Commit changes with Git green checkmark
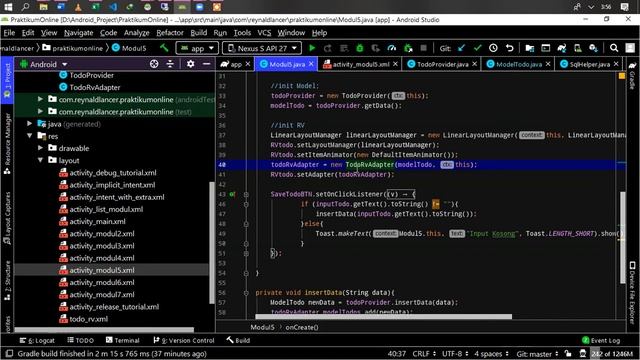The image size is (640, 360). point(478,48)
